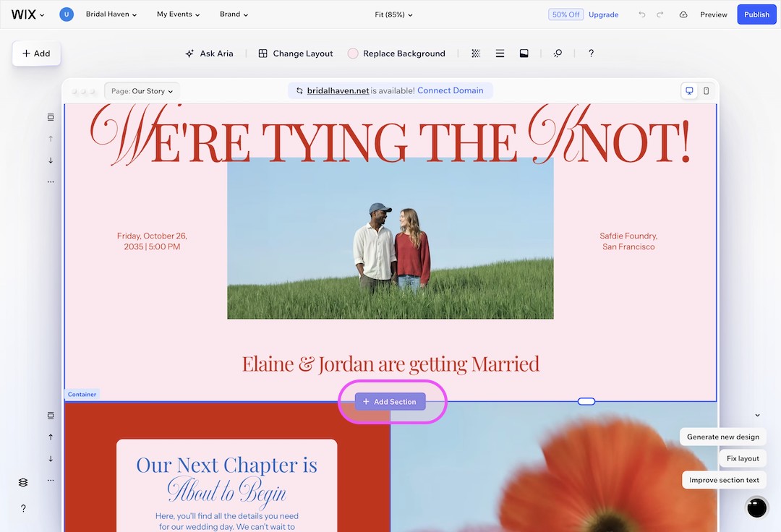This screenshot has width=781, height=532.
Task: Open the Ask Aria assistant
Action: (x=209, y=53)
